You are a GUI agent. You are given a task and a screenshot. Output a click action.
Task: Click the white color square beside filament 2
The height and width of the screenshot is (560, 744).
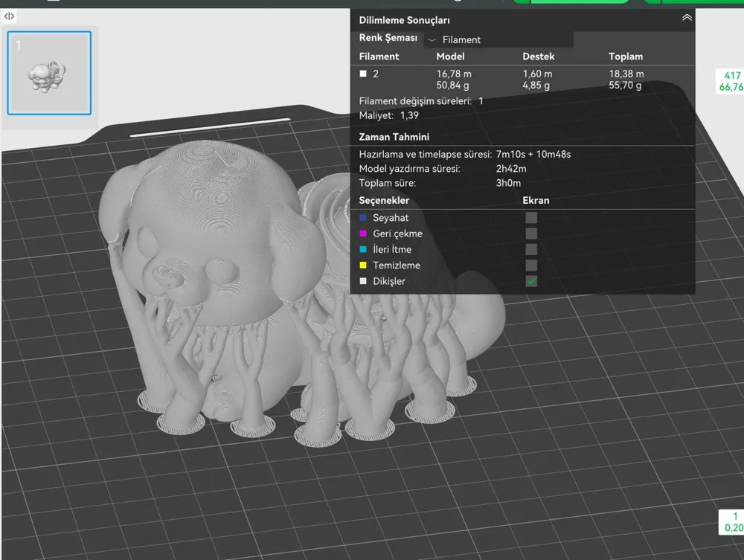click(x=362, y=74)
